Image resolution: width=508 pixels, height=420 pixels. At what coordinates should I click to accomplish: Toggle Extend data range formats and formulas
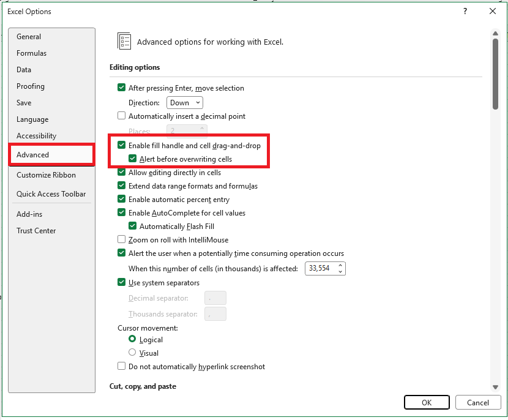tap(122, 186)
